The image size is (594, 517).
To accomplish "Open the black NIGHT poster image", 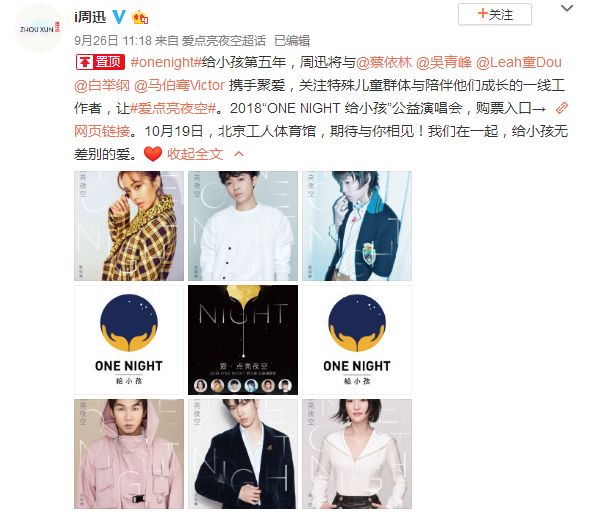I will coord(243,340).
